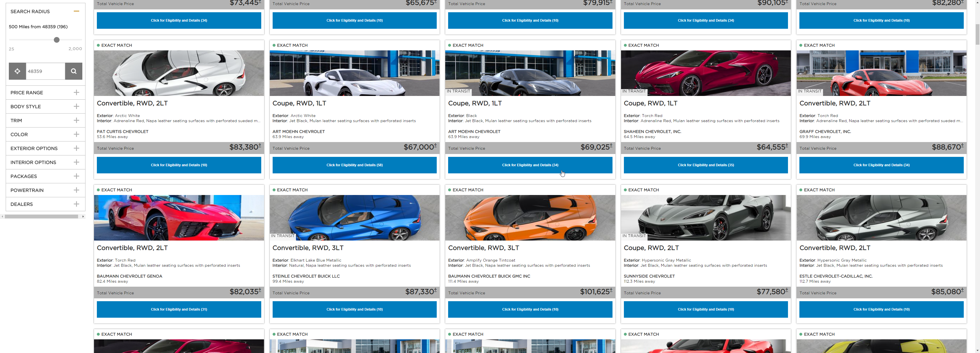This screenshot has height=353, width=980.
Task: Open details for the $82,035 Baumann Genoa convertible
Action: (179, 309)
